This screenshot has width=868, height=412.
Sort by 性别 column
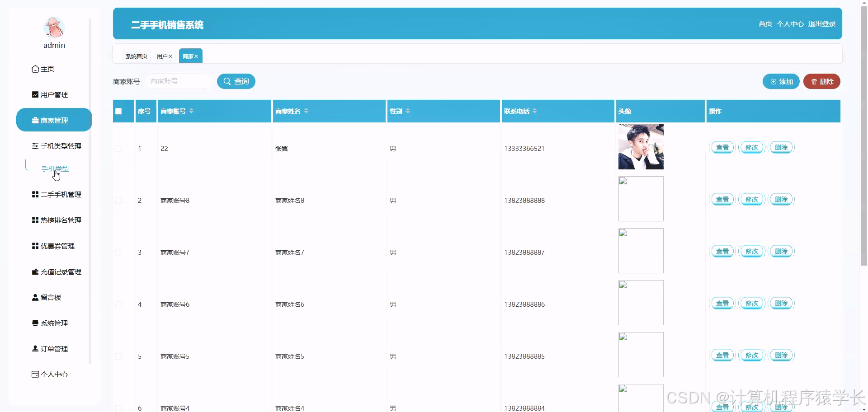click(408, 111)
